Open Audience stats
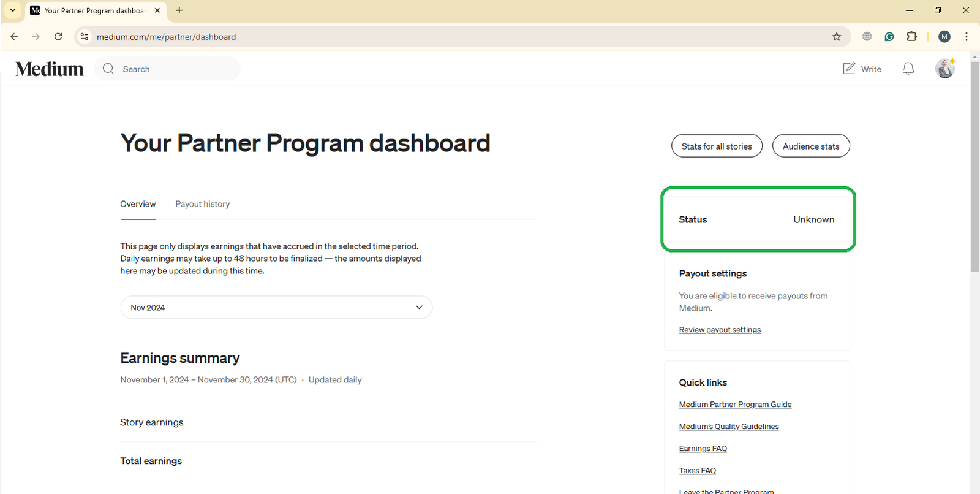Image resolution: width=980 pixels, height=494 pixels. (x=811, y=146)
